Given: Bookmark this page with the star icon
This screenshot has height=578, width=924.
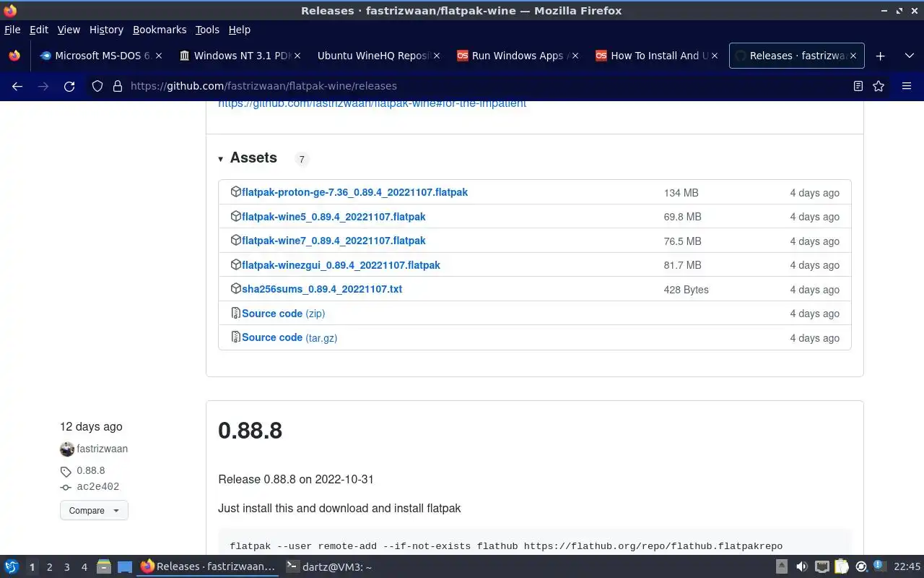Looking at the screenshot, I should point(879,86).
